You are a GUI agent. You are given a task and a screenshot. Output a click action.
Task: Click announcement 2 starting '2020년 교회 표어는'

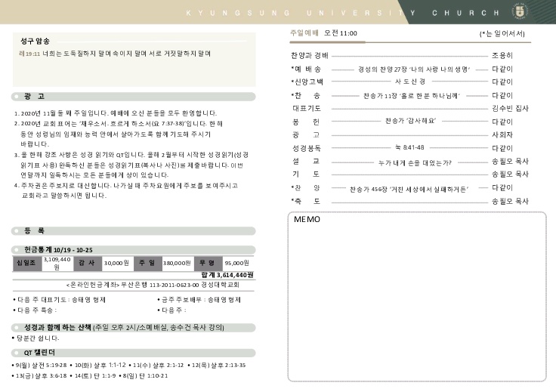(119, 134)
